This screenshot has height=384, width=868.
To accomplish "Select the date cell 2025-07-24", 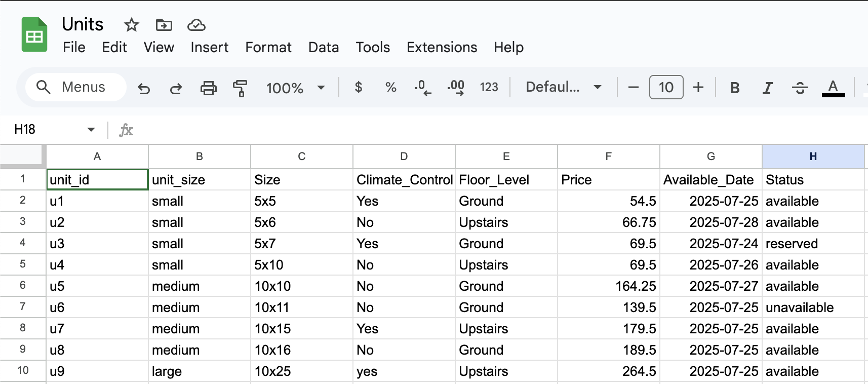I will click(x=711, y=243).
